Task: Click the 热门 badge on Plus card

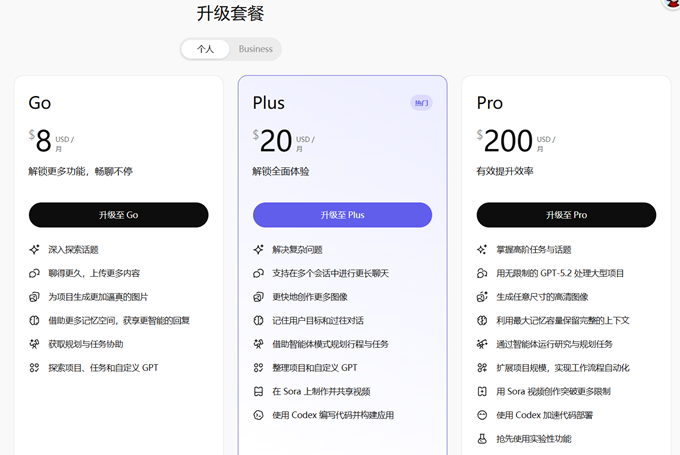Action: tap(421, 103)
